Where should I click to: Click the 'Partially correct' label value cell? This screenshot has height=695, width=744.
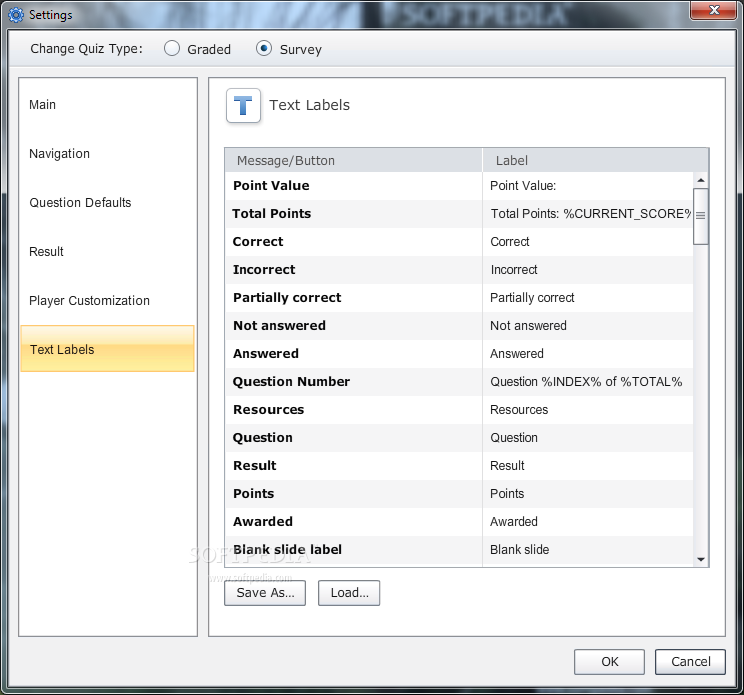tap(587, 297)
